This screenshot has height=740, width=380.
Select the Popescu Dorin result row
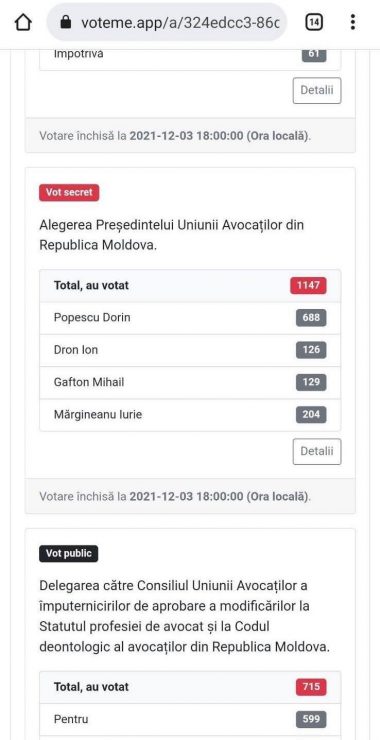(190, 318)
